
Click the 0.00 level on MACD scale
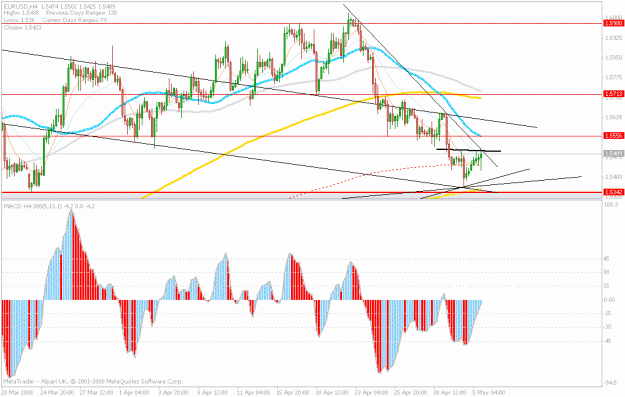tap(609, 300)
